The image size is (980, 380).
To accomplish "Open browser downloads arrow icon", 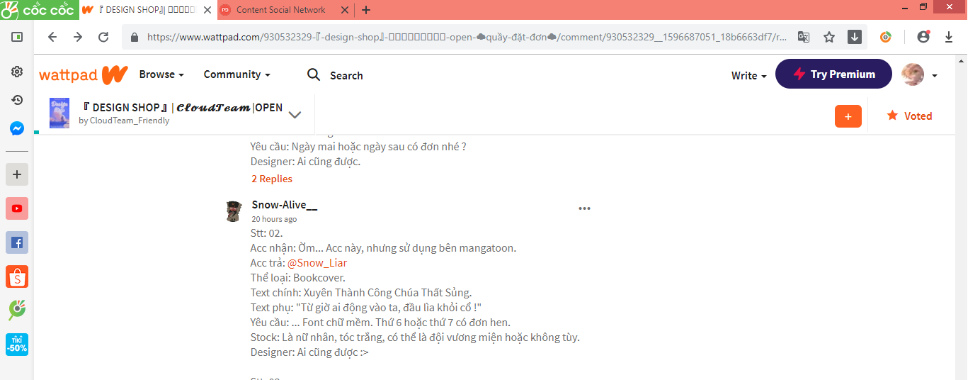I will click(949, 37).
